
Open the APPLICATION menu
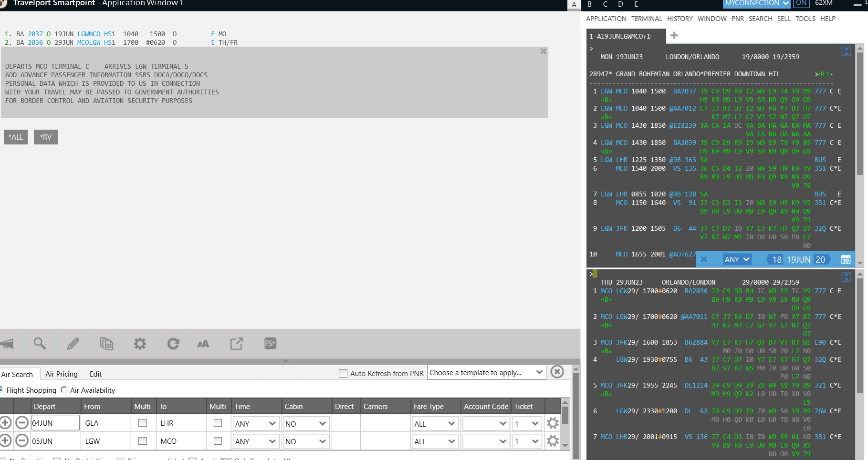coord(606,19)
